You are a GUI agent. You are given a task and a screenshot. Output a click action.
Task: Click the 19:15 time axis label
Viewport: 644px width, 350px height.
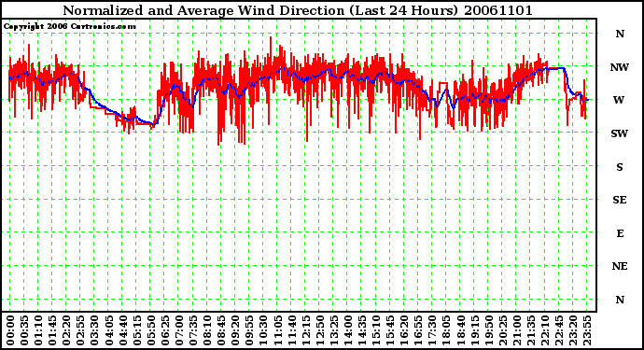tap(473, 331)
